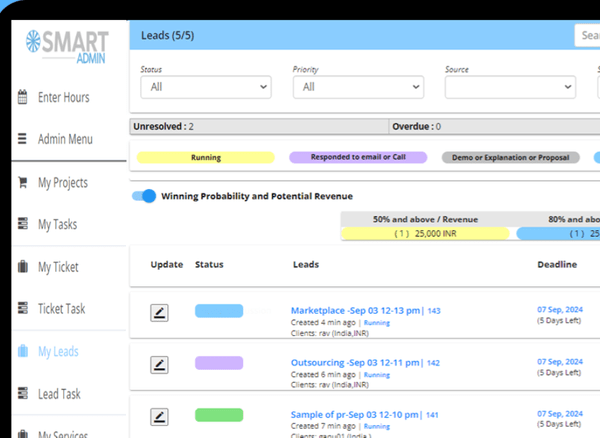Filter by Demo or Explanation or Proposal pill
This screenshot has height=438, width=600.
pyautogui.click(x=510, y=158)
